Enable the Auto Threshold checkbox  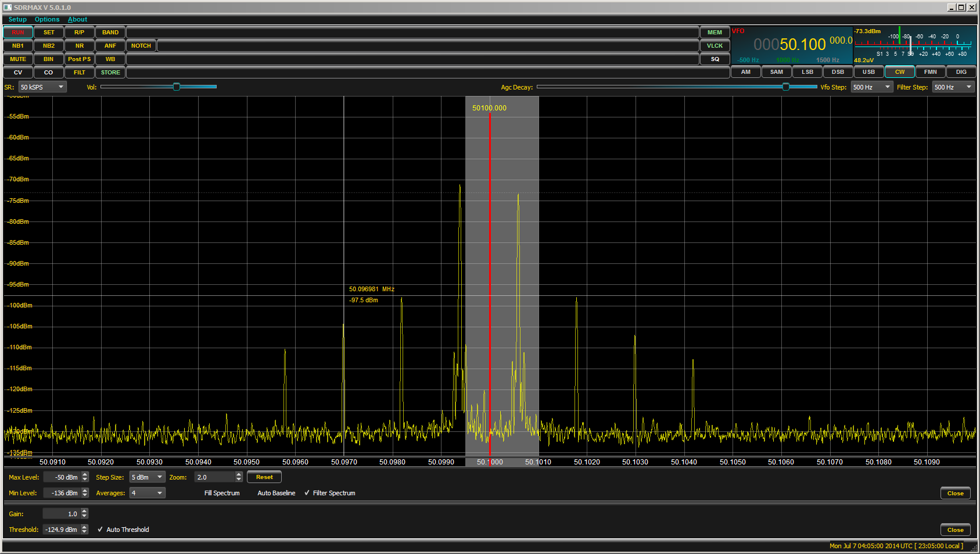point(100,530)
